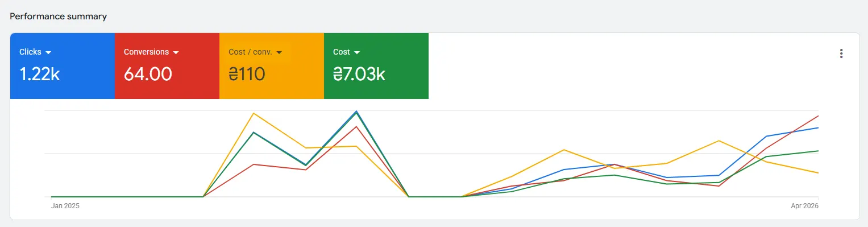This screenshot has width=868, height=227.
Task: Open the Conversions metric dropdown
Action: (x=151, y=52)
